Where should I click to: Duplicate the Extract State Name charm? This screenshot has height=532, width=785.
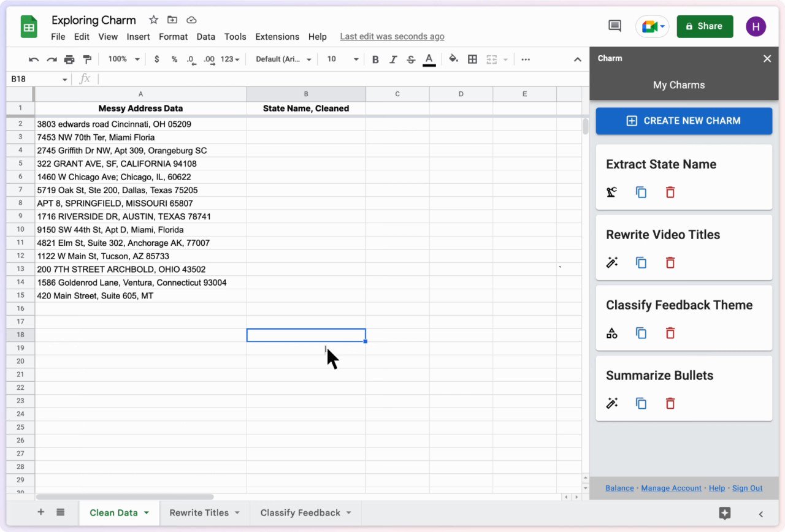click(x=640, y=192)
